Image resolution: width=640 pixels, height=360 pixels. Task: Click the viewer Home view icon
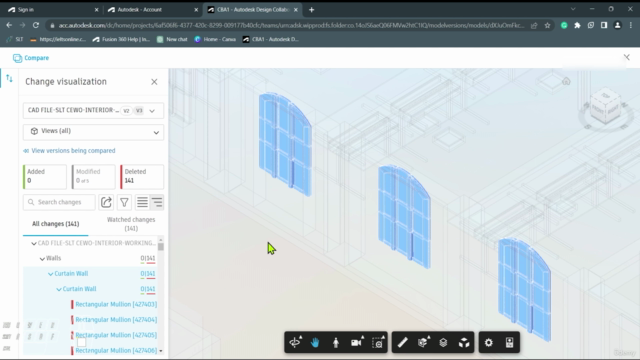[x=566, y=81]
